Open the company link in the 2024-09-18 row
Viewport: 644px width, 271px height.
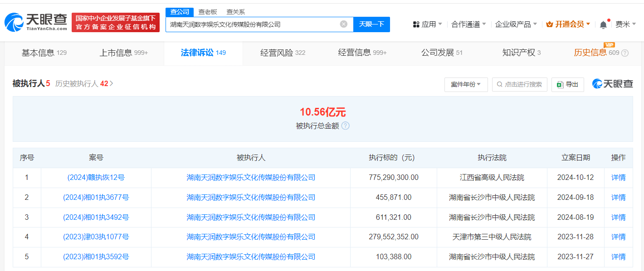tap(251, 198)
